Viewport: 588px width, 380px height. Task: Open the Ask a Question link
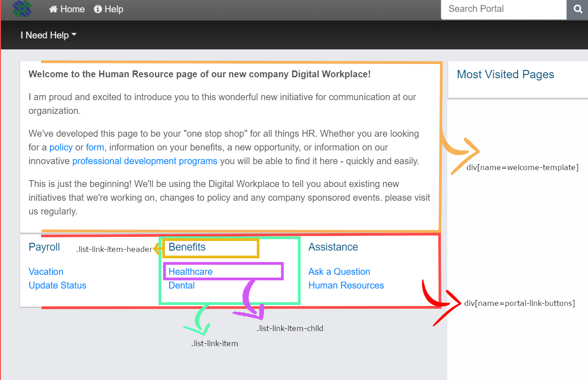339,272
